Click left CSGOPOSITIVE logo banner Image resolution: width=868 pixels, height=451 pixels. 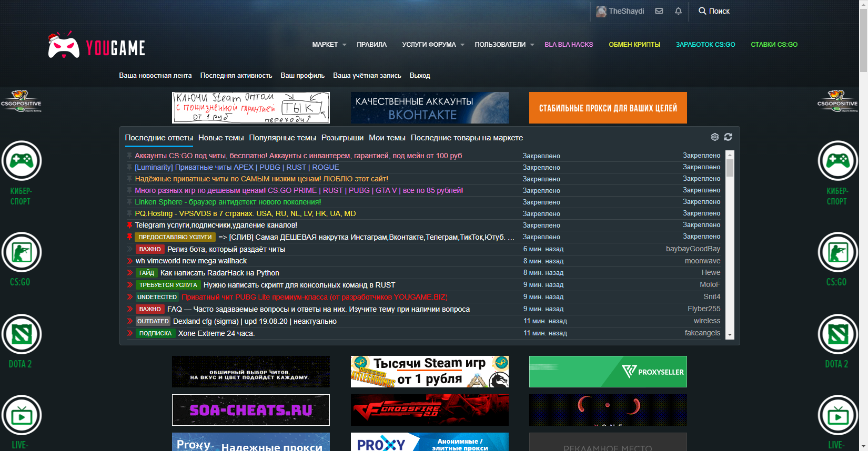21,101
